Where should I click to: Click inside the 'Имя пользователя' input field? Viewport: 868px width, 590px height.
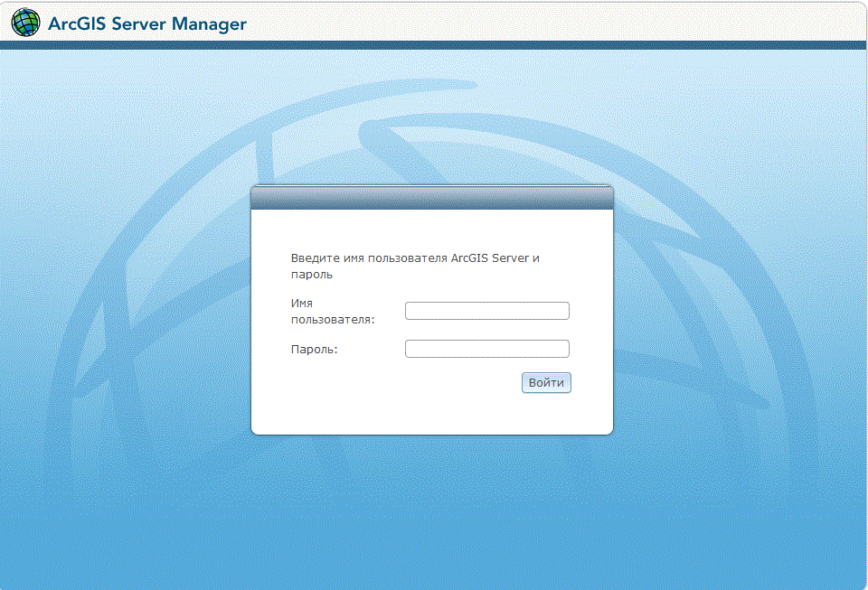tap(486, 310)
